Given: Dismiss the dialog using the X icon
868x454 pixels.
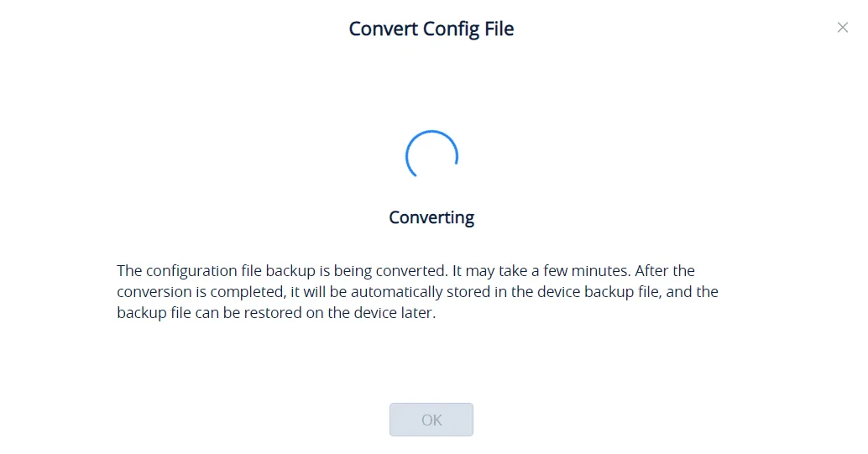Looking at the screenshot, I should 843,27.
